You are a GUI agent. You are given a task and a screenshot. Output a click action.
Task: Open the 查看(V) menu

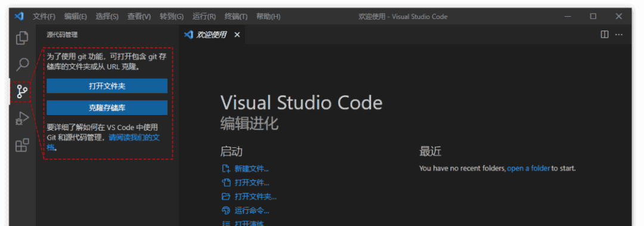pos(139,17)
